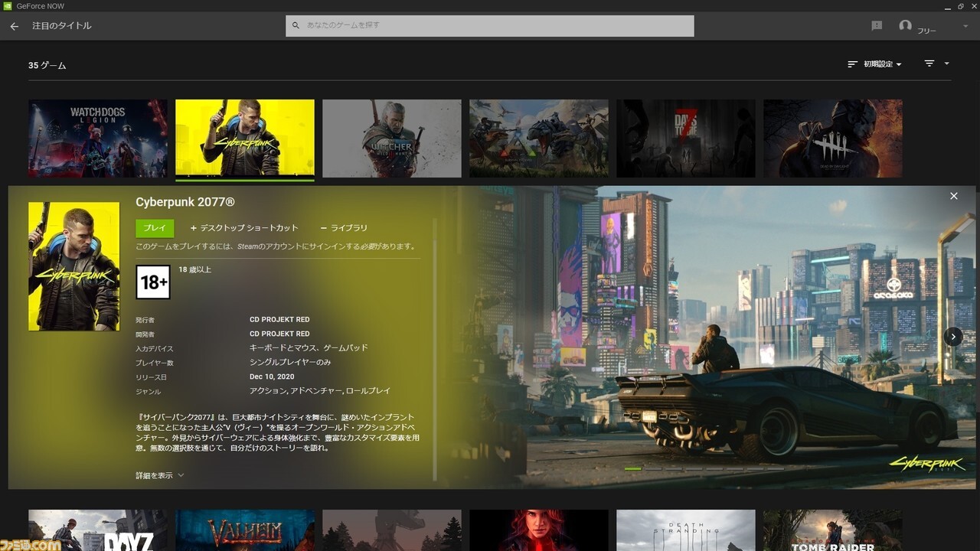
Task: Click the GeForce NOW title bar logo
Action: [x=7, y=5]
